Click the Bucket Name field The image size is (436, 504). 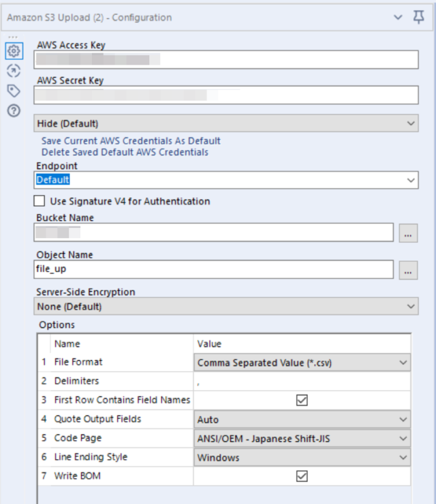(213, 233)
